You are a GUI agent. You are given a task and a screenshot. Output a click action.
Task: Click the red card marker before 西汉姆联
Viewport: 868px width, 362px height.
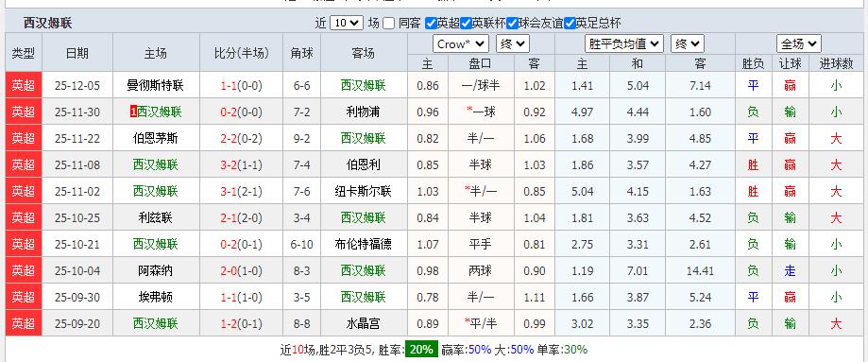[133, 112]
